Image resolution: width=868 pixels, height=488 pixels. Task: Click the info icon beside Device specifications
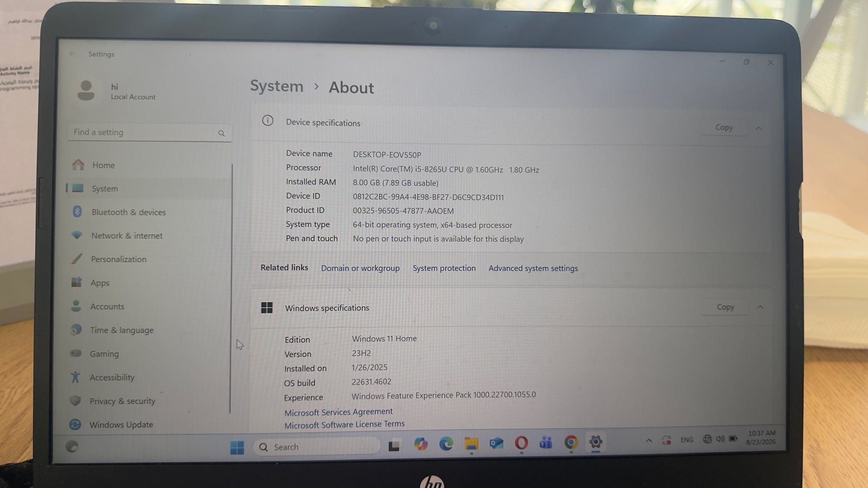pyautogui.click(x=268, y=121)
